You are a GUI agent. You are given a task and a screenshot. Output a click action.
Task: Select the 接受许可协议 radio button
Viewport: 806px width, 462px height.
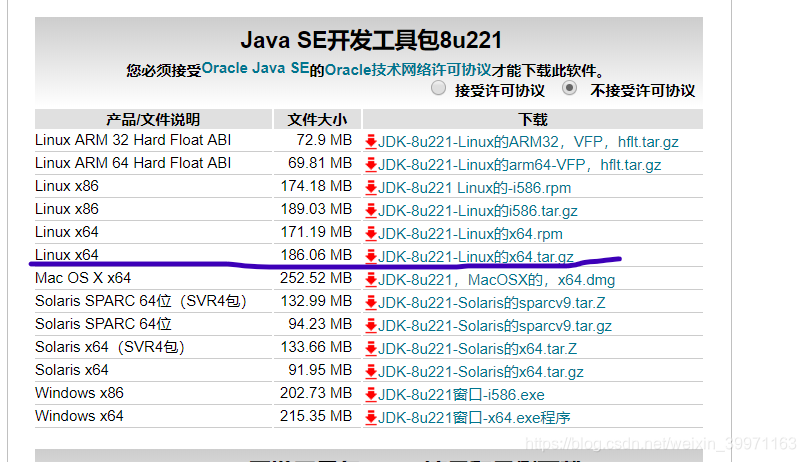pyautogui.click(x=438, y=88)
